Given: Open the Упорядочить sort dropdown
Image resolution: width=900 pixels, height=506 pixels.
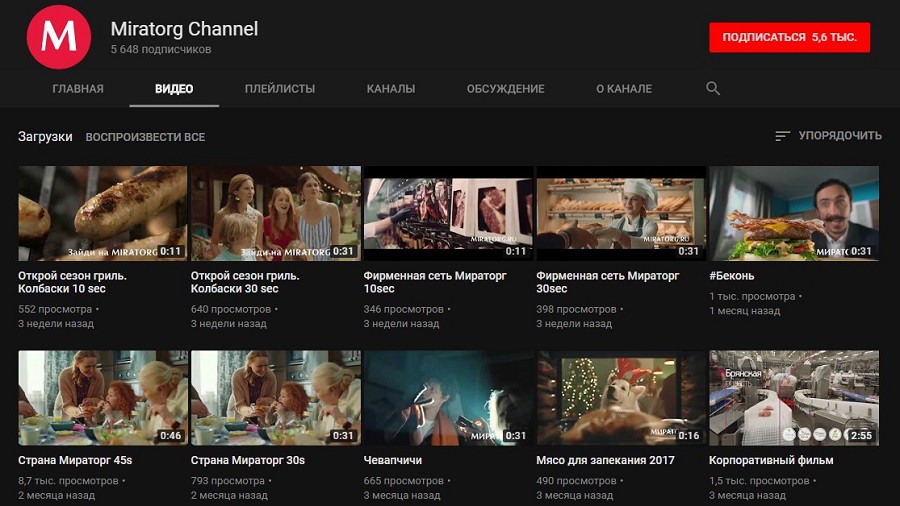Looking at the screenshot, I should click(x=828, y=136).
